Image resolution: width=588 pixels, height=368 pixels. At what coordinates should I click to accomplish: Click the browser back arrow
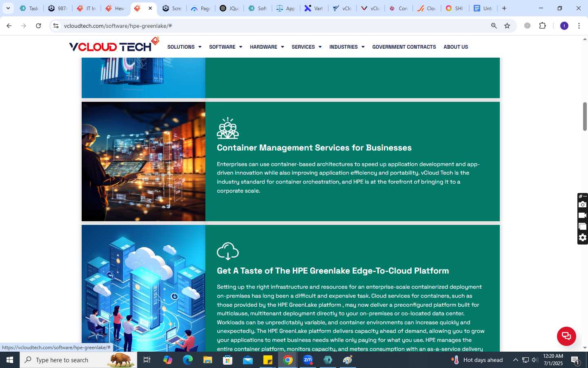9,26
